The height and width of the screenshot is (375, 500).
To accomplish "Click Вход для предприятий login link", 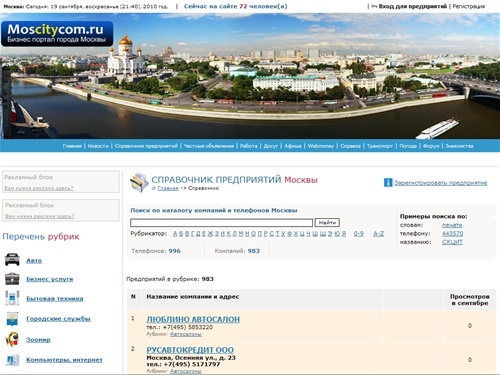I will 413,6.
